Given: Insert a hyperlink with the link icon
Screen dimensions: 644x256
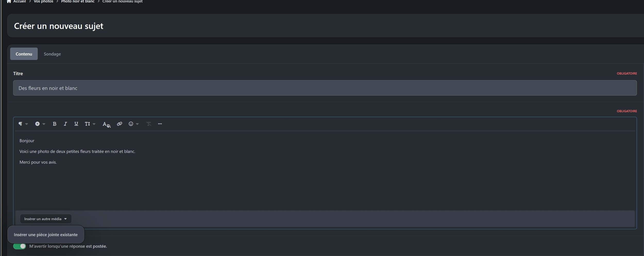Looking at the screenshot, I should 119,124.
